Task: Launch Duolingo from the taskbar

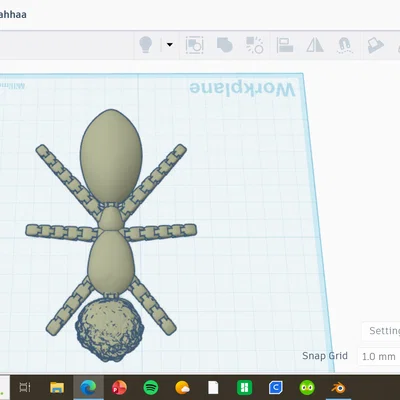Action: coord(307,388)
